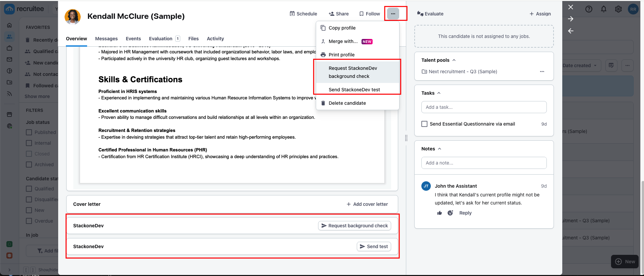Add an emoji reaction to John's note
This screenshot has width=644, height=276.
(450, 213)
